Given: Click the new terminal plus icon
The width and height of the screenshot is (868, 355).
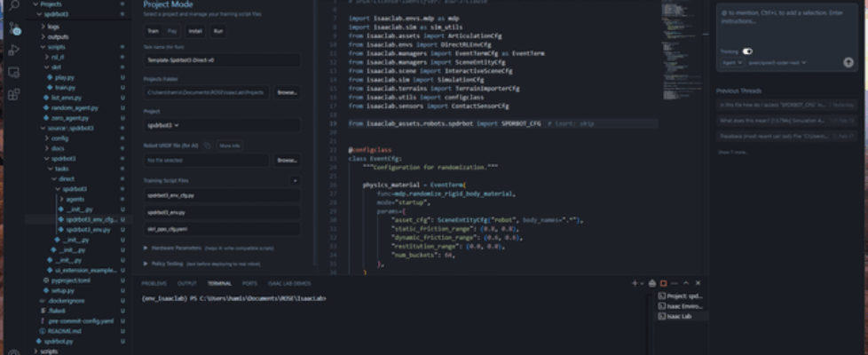Looking at the screenshot, I should pyautogui.click(x=636, y=283).
